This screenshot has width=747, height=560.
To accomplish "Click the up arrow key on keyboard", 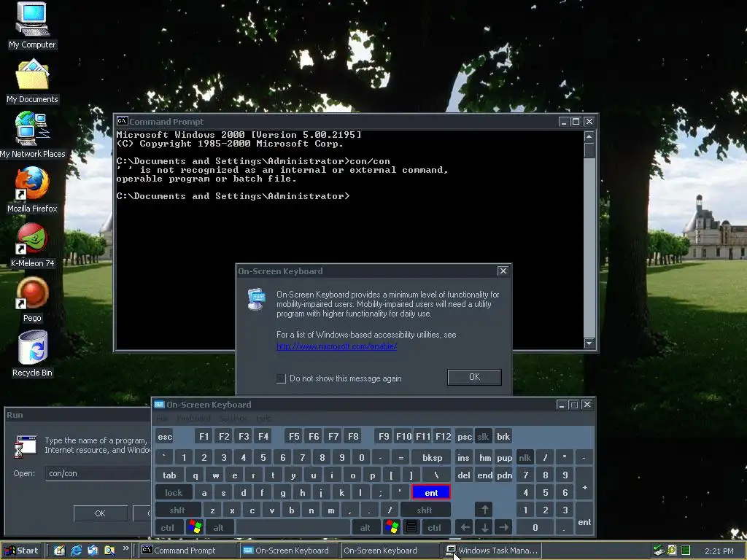I will (x=484, y=510).
